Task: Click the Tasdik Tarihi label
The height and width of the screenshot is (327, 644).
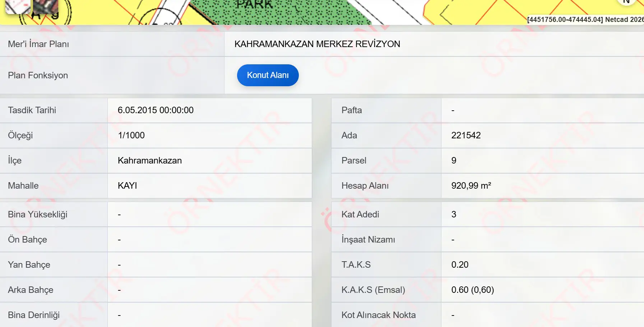Action: (x=32, y=110)
